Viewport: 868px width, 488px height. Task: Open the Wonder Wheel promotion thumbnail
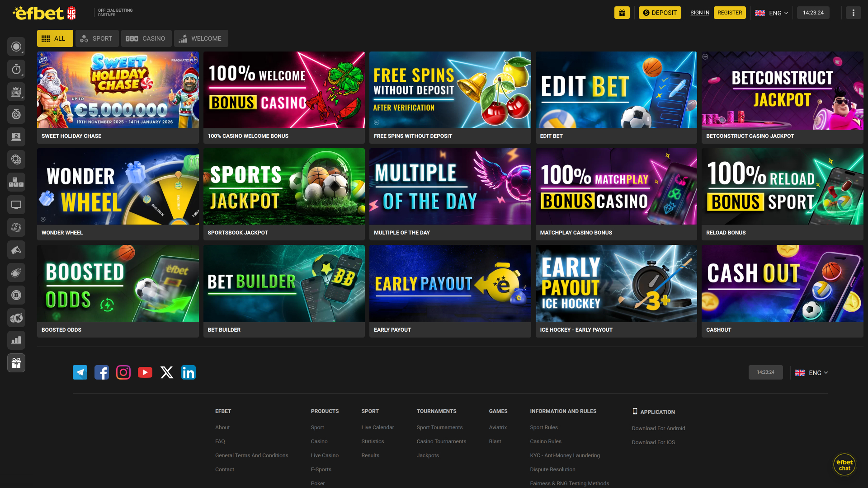[x=118, y=187]
